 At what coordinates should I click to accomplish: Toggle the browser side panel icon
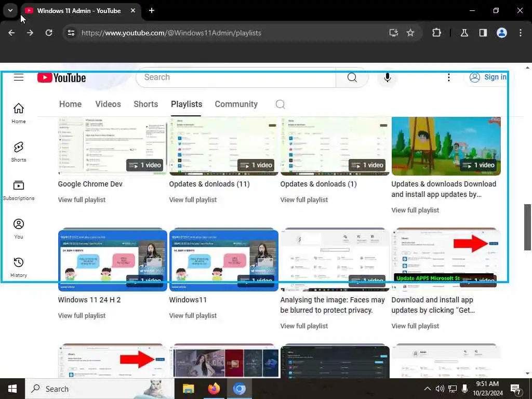click(483, 33)
